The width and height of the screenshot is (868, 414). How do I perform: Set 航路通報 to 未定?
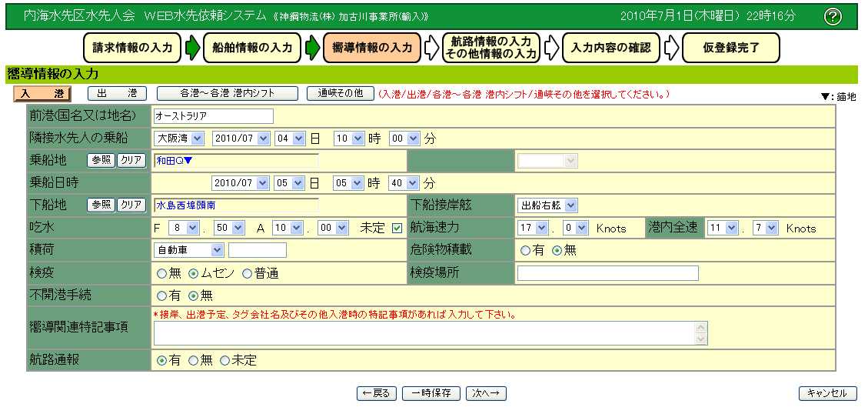(x=225, y=360)
